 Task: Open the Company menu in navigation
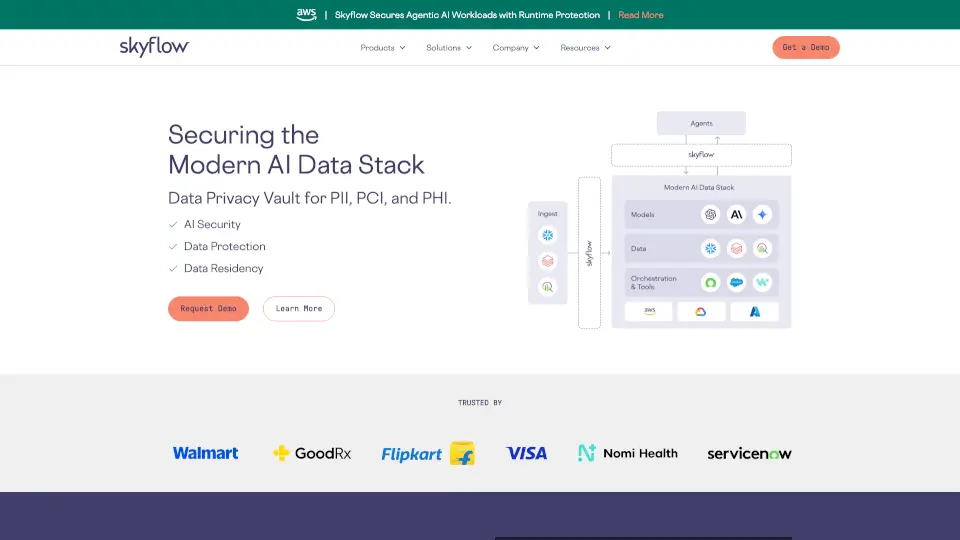(x=516, y=48)
